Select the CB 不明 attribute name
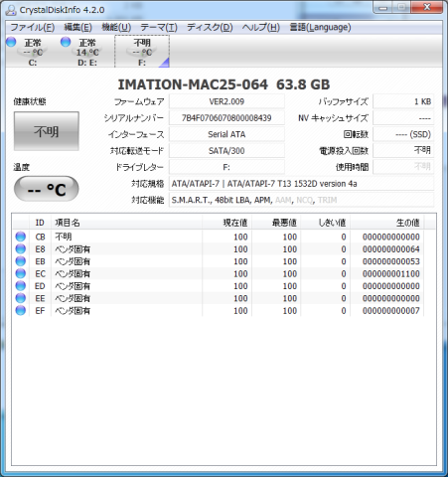 click(x=64, y=237)
